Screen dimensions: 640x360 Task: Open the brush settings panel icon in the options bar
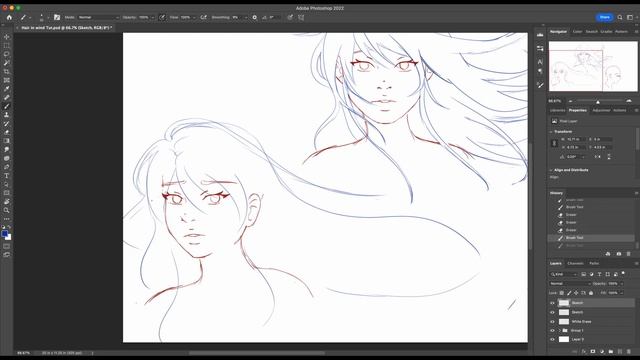57,17
